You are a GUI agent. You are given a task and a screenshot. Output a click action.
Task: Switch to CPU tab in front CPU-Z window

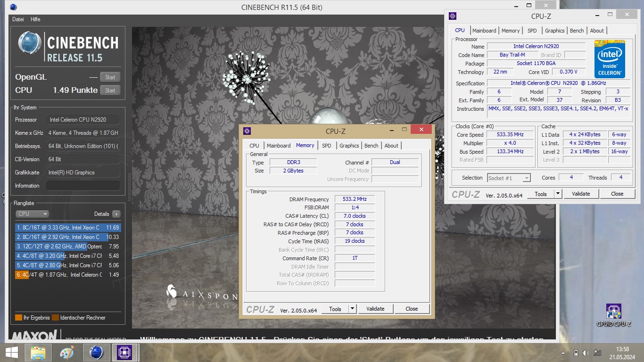tap(254, 146)
